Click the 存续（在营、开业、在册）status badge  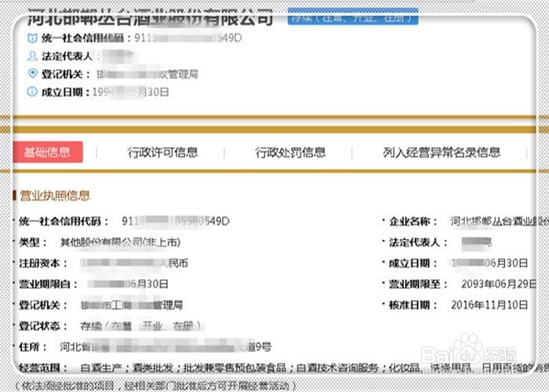(353, 17)
